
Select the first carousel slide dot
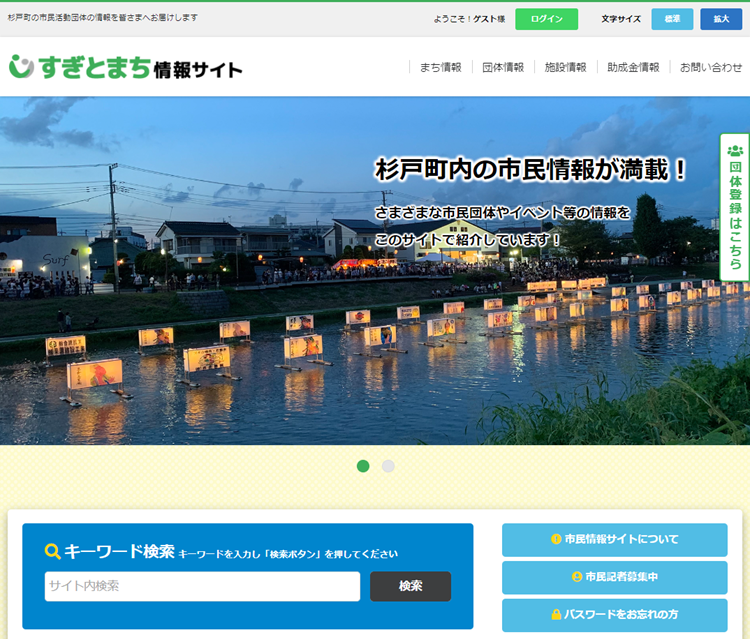coord(363,466)
